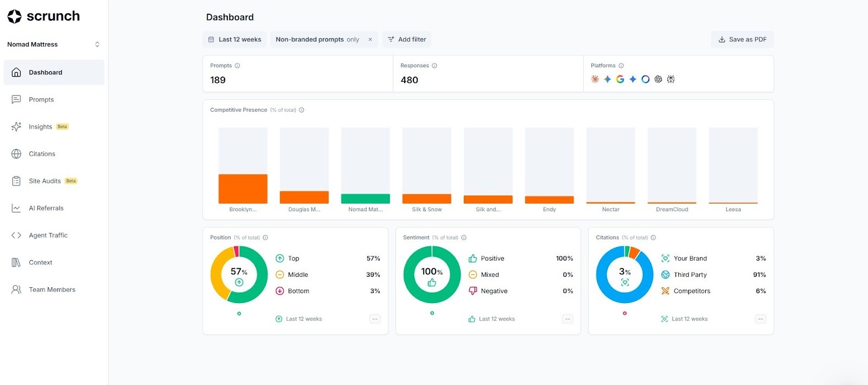This screenshot has height=385, width=868.
Task: Navigate to Site Audits section
Action: [x=44, y=181]
